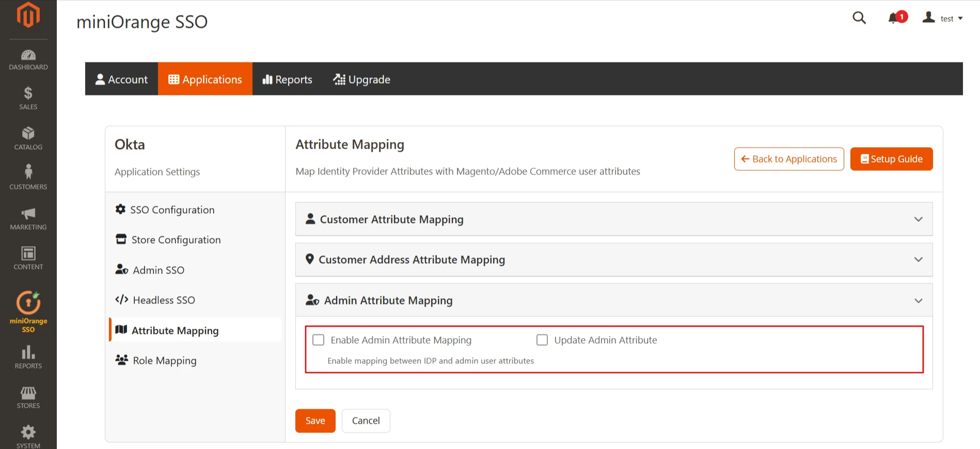
Task: Click the Role Mapping users icon
Action: (x=122, y=360)
